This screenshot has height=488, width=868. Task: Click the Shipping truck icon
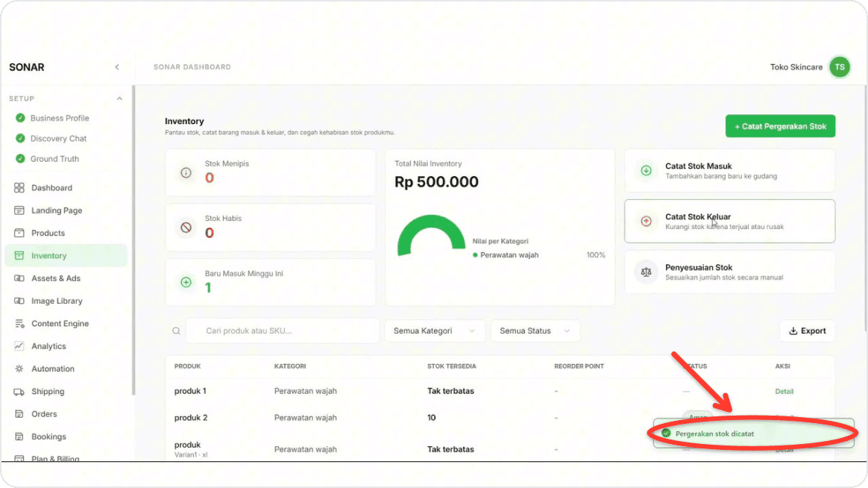click(19, 392)
